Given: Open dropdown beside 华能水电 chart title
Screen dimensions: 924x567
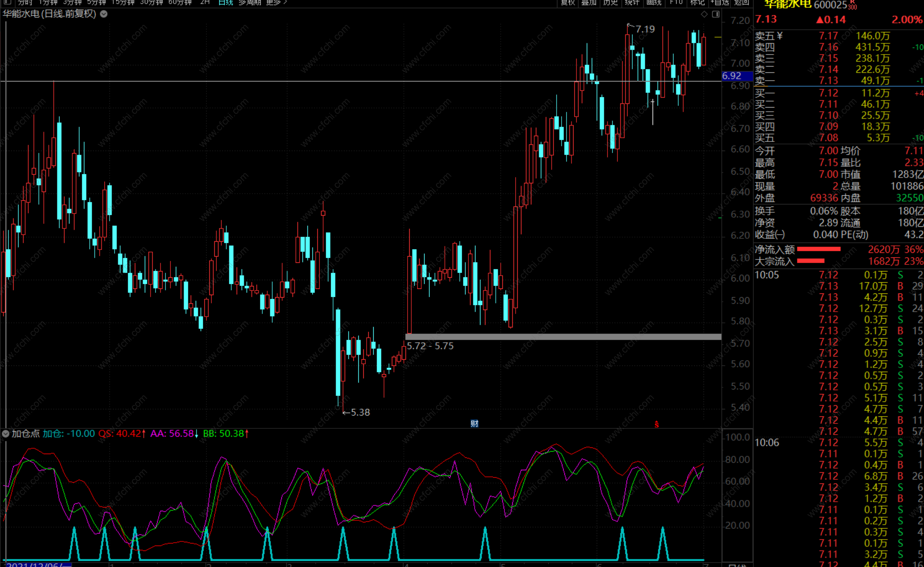Looking at the screenshot, I should pos(104,14).
